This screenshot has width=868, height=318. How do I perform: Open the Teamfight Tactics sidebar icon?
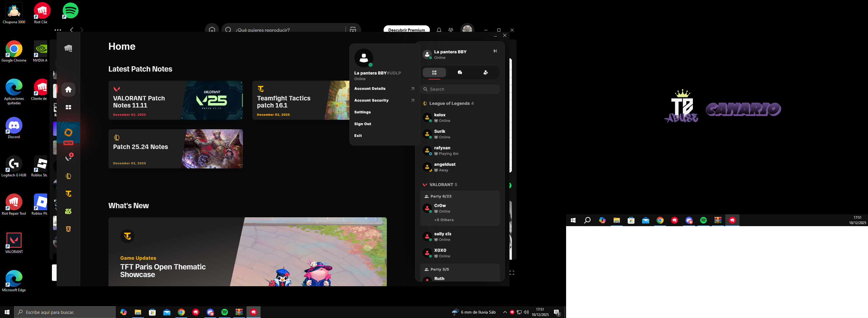pos(68,193)
